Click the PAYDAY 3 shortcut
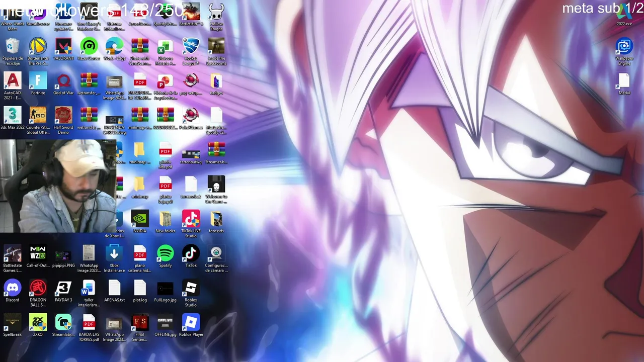The height and width of the screenshot is (362, 644). [x=63, y=291]
